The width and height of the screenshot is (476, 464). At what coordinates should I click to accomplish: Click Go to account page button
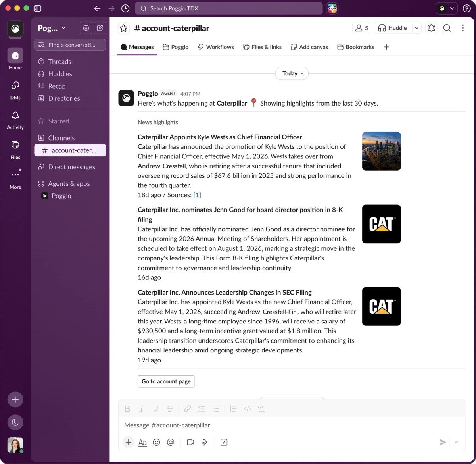(x=166, y=381)
